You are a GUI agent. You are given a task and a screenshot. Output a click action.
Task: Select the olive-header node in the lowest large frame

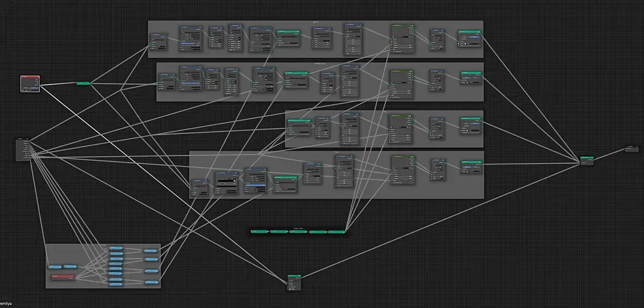pyautogui.click(x=403, y=169)
